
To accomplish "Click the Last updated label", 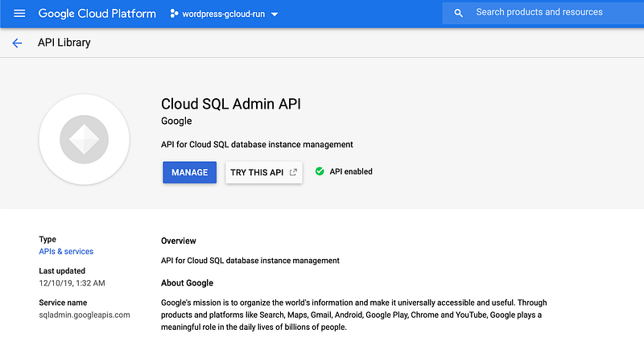I will [x=62, y=271].
